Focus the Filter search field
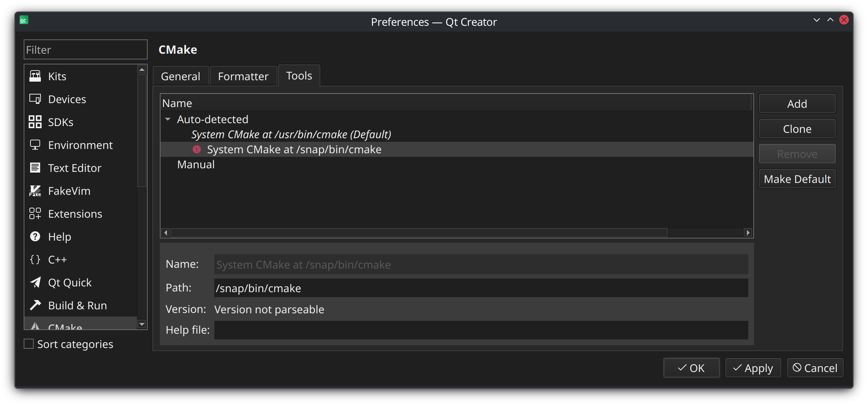This screenshot has width=868, height=406. [x=86, y=50]
